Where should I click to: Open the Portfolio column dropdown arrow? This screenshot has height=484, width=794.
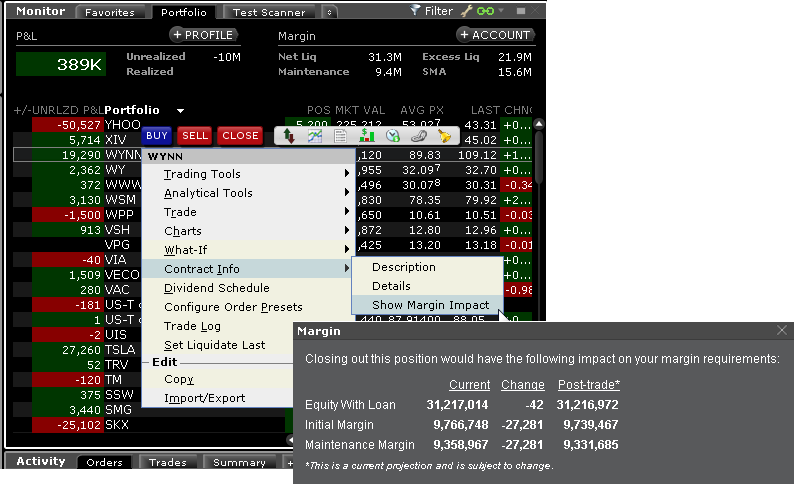pos(180,110)
